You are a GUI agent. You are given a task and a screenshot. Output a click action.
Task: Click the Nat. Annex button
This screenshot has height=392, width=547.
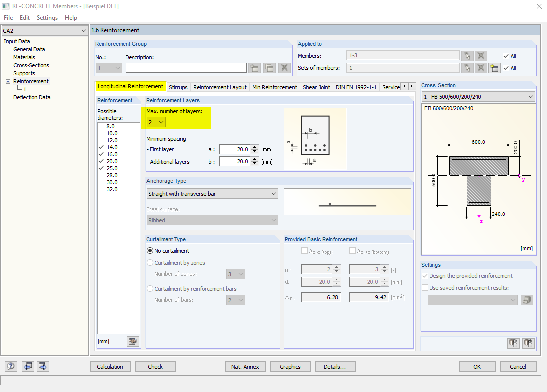(x=245, y=367)
